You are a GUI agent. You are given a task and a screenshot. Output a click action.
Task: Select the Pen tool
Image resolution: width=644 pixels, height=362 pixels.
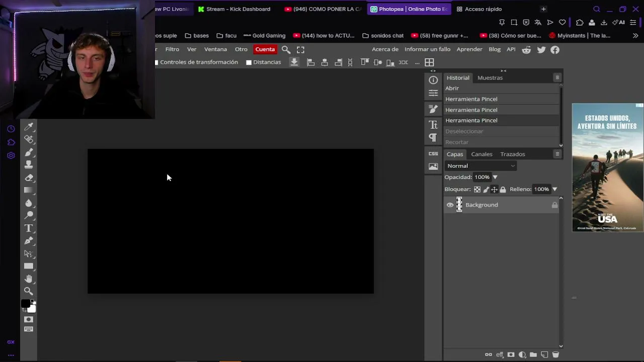(x=29, y=241)
